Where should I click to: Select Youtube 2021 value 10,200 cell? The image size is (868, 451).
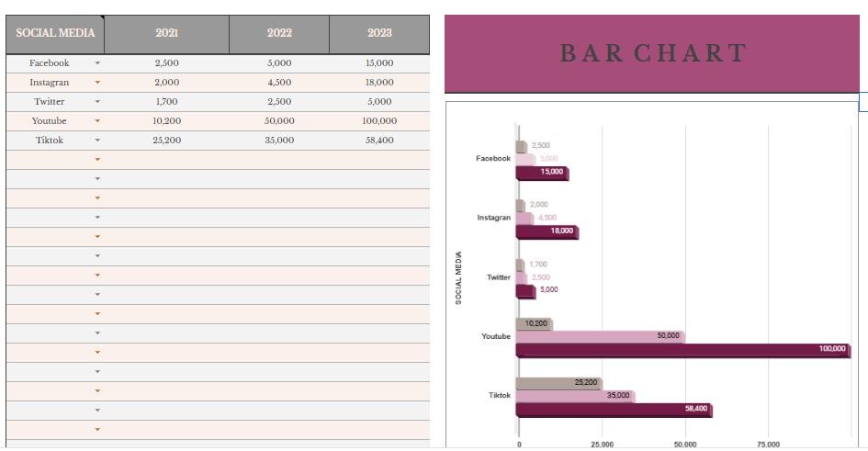166,121
